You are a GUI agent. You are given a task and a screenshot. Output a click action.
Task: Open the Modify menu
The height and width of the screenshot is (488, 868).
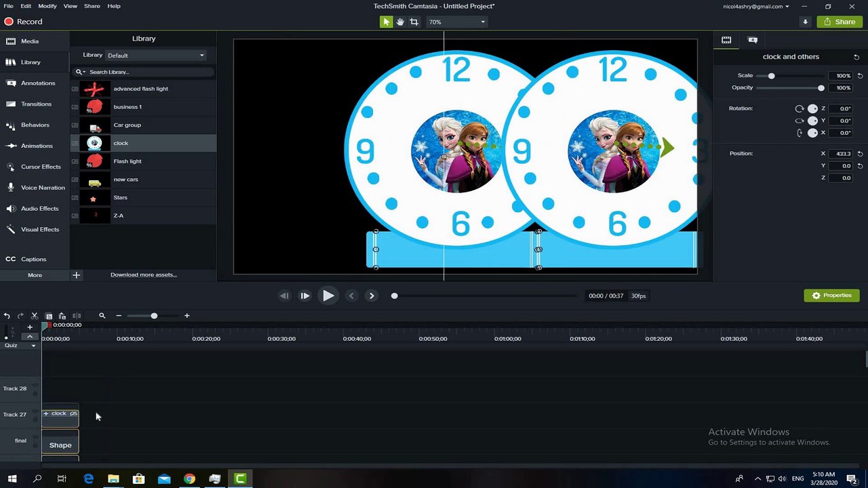(x=47, y=6)
